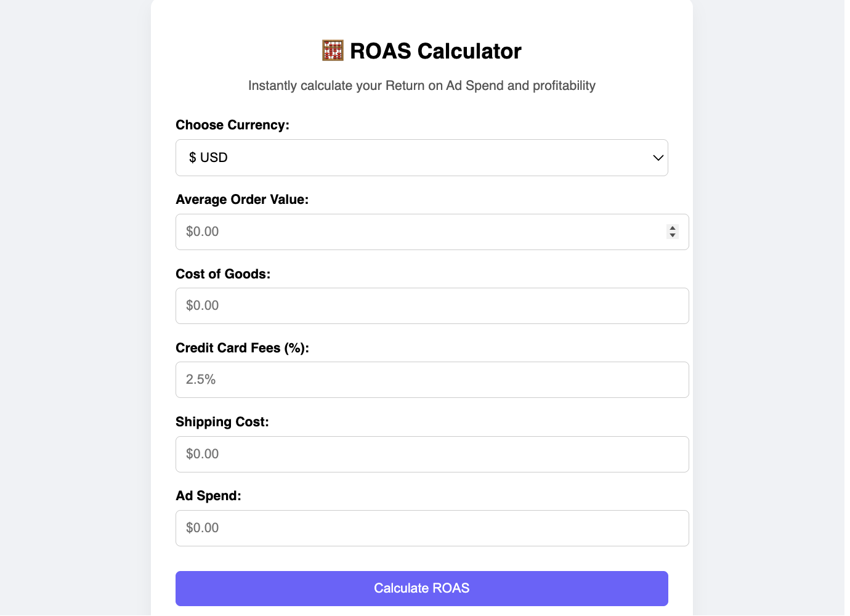Image resolution: width=850 pixels, height=616 pixels.
Task: Click the ROAS Calculator heading text
Action: point(435,51)
